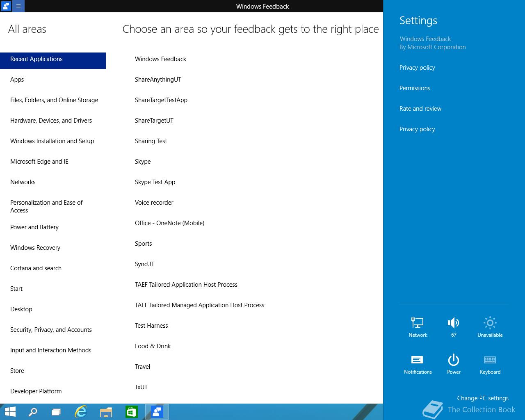Choose TAEF Tailored Application Host Process

tap(186, 285)
